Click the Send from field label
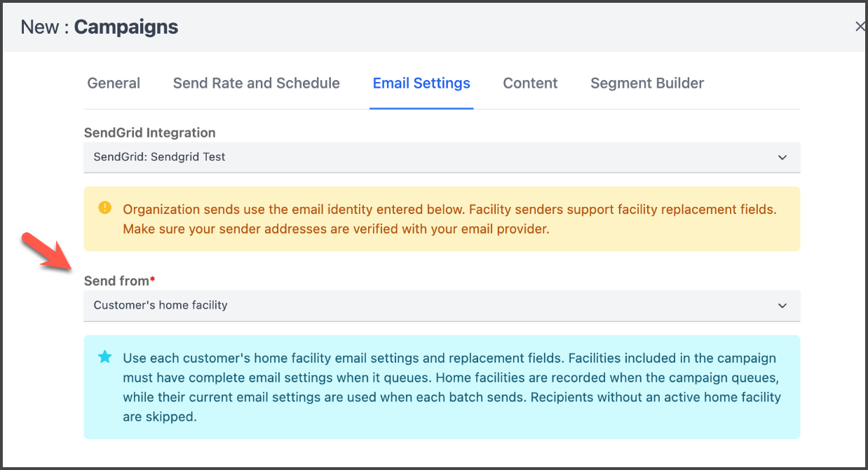This screenshot has height=470, width=868. coord(116,281)
